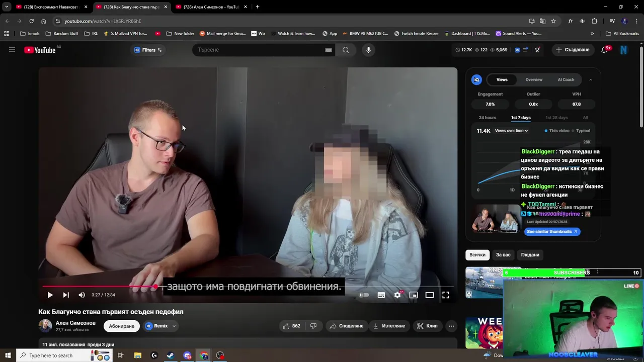
Task: Select the Гледани chip filter
Action: [x=530, y=255]
